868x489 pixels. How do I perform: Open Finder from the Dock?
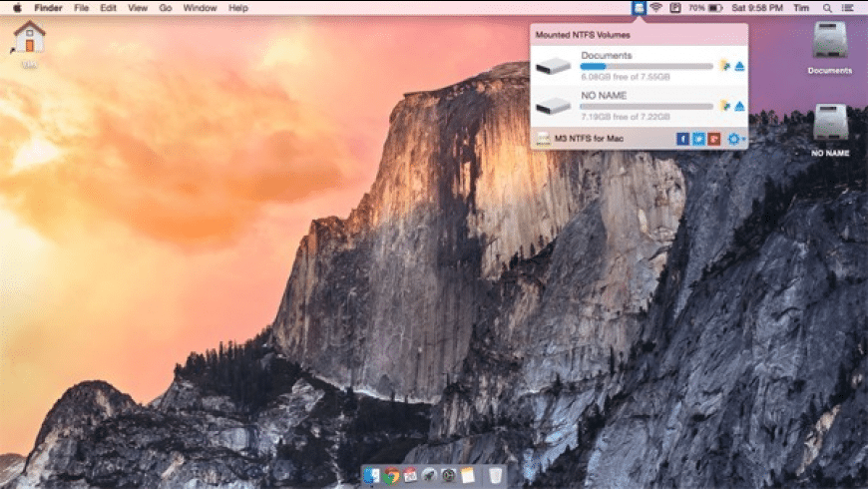371,475
